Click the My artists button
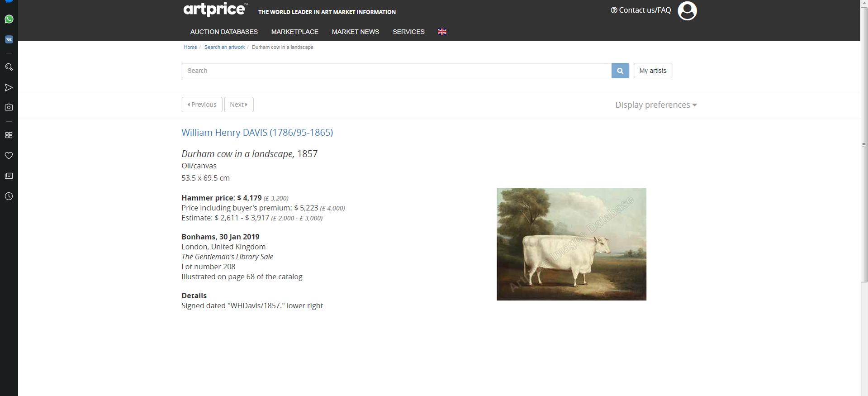This screenshot has width=868, height=396. (x=653, y=71)
